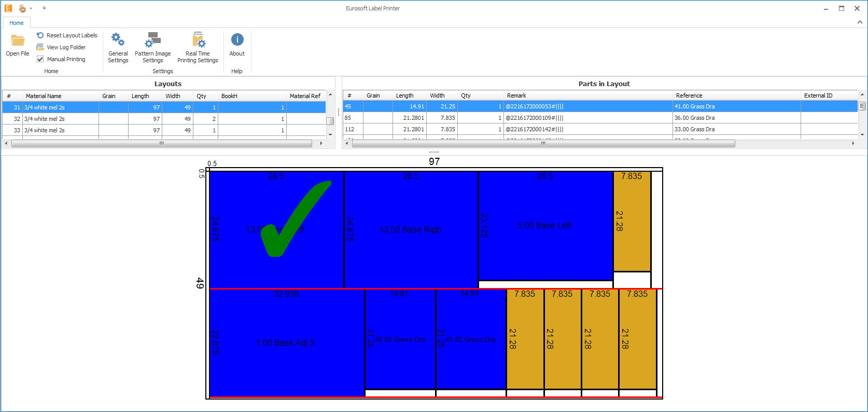The image size is (868, 412).
Task: Click the Open File folder icon
Action: point(18,41)
